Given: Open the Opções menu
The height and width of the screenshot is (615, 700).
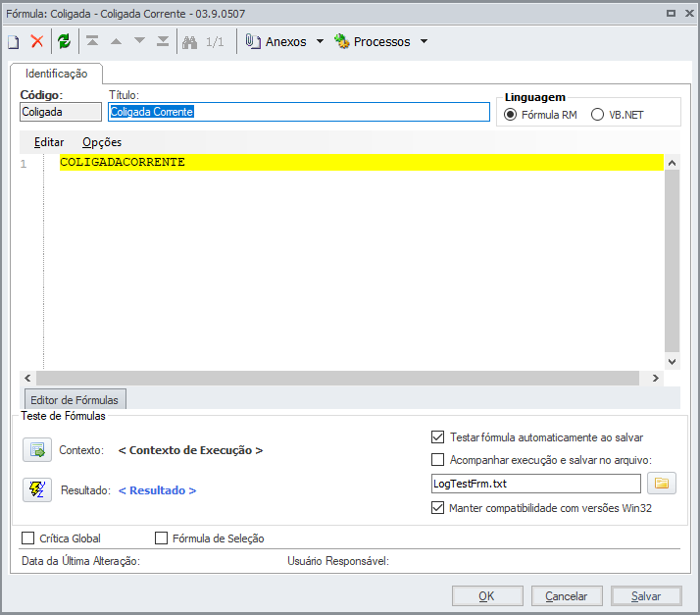Looking at the screenshot, I should pos(102,142).
